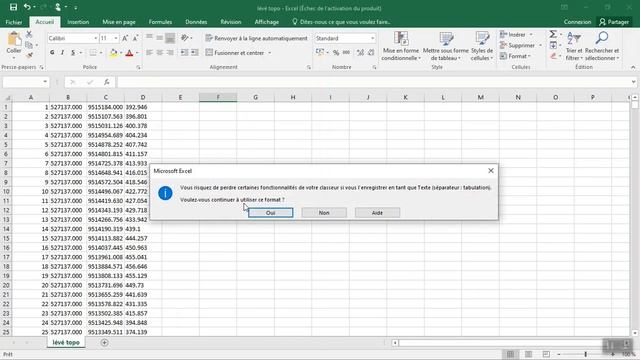The width and height of the screenshot is (640, 360).
Task: Open the Format dropdown in Cellules
Action: point(516,56)
